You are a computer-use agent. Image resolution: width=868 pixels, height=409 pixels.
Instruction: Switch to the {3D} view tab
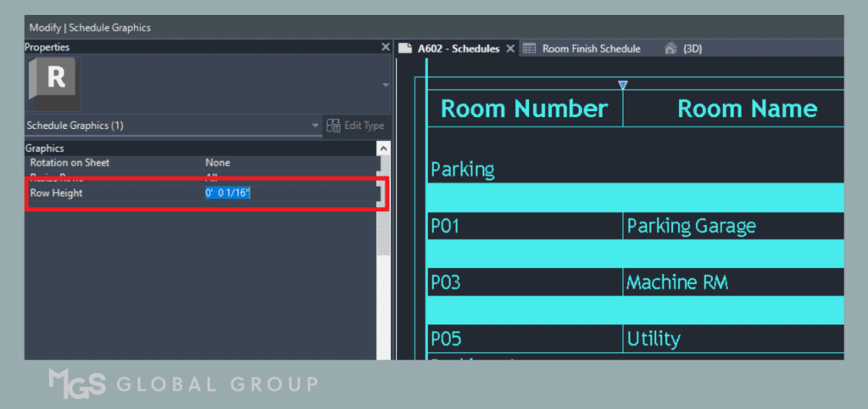click(693, 48)
